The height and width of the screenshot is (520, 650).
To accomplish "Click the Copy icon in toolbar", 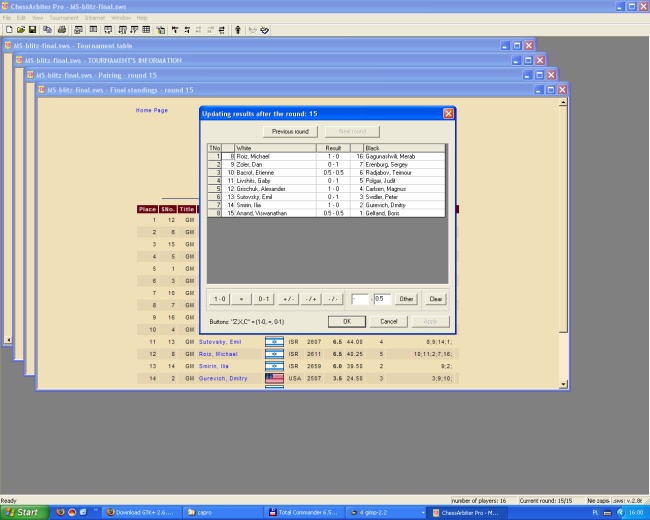I will point(47,30).
